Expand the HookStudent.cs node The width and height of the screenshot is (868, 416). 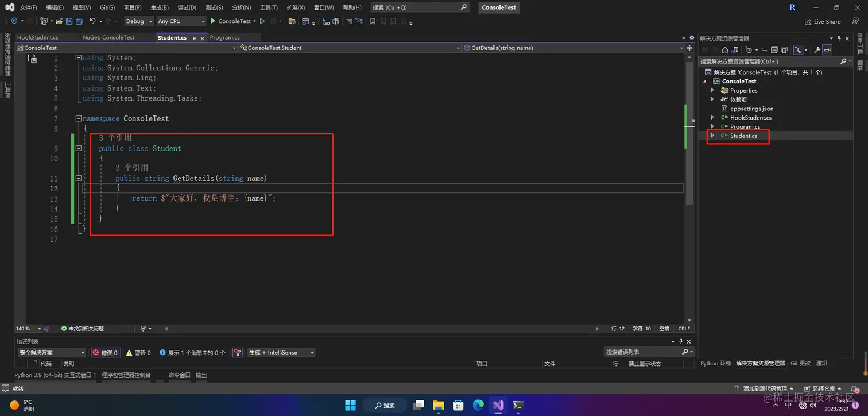[x=712, y=117]
